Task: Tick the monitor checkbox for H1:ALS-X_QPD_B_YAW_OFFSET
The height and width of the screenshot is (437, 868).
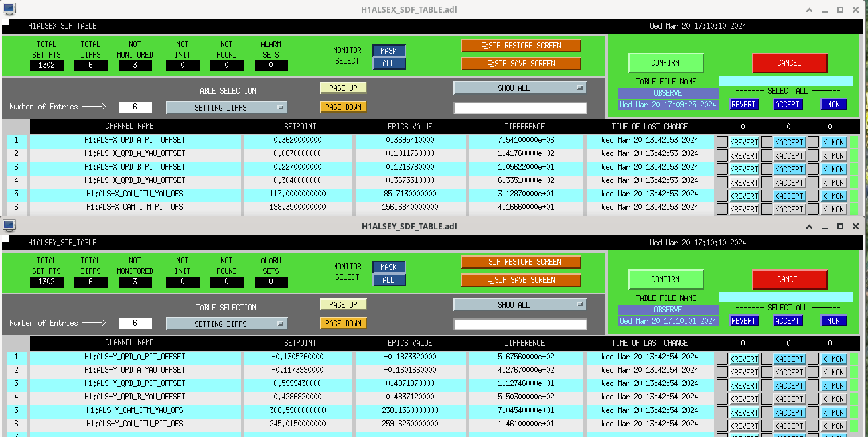Action: 813,182
